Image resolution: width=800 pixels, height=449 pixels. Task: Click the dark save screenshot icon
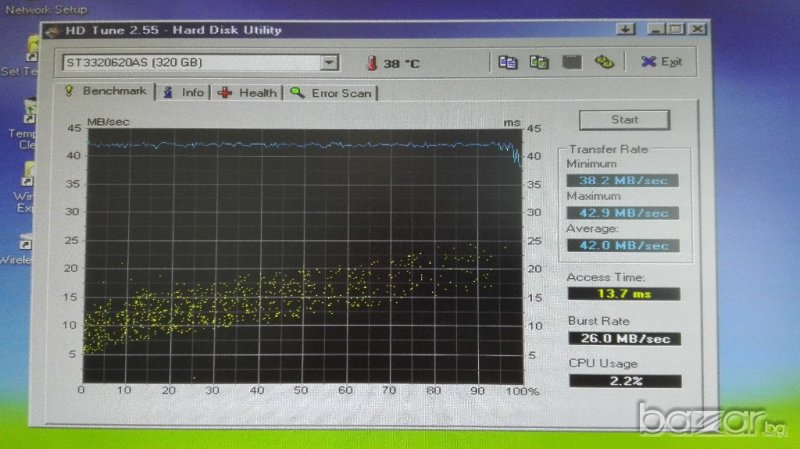pos(571,62)
